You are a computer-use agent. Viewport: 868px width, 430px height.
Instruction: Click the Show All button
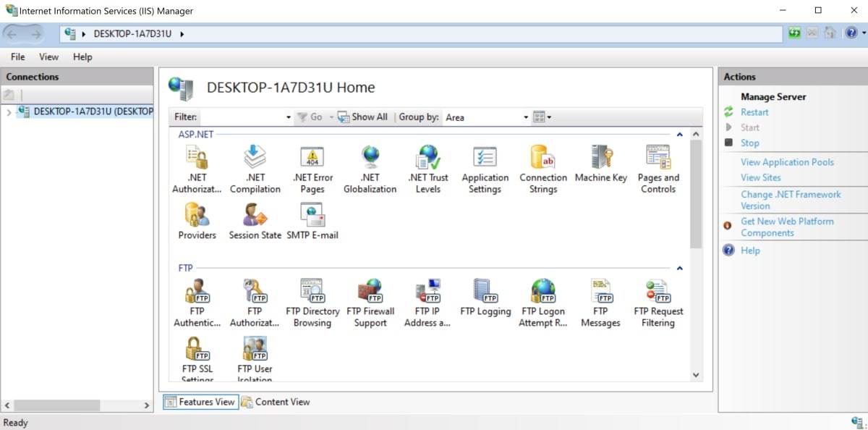[x=362, y=117]
